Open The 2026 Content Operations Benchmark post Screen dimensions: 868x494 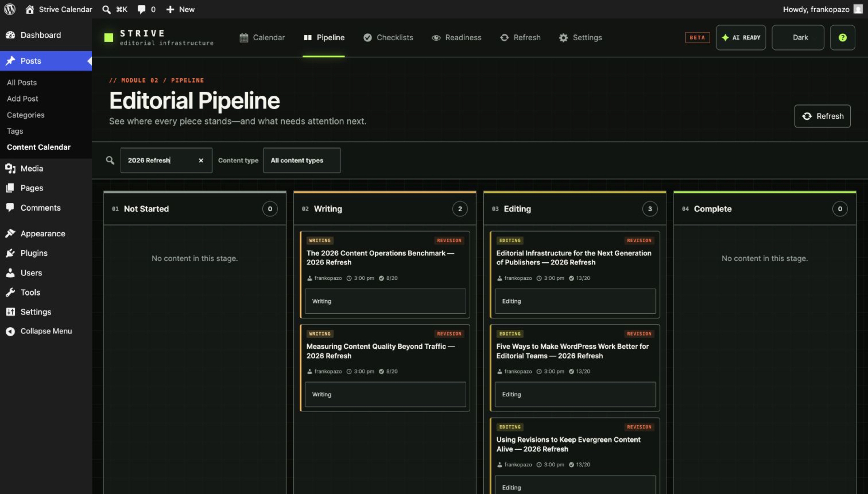click(380, 258)
